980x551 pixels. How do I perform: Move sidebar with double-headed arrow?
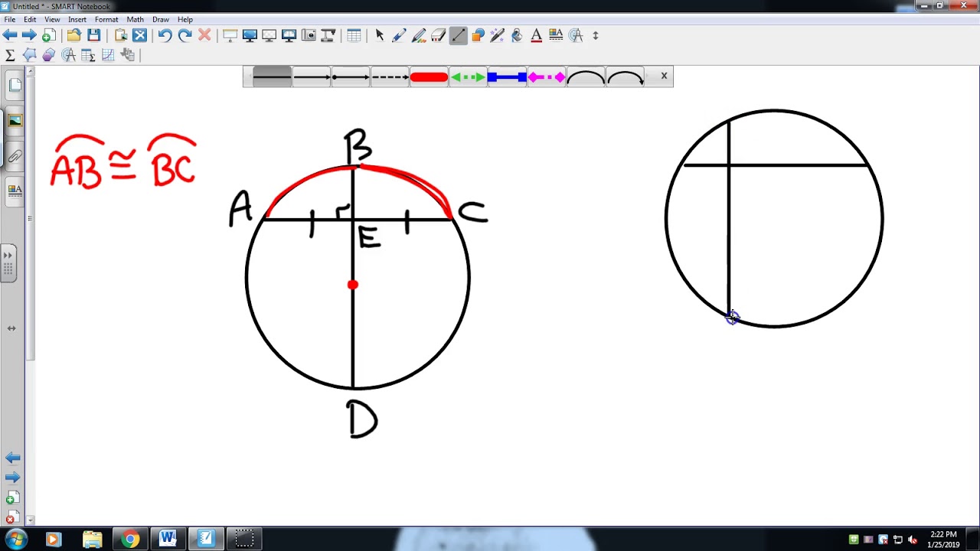(11, 328)
